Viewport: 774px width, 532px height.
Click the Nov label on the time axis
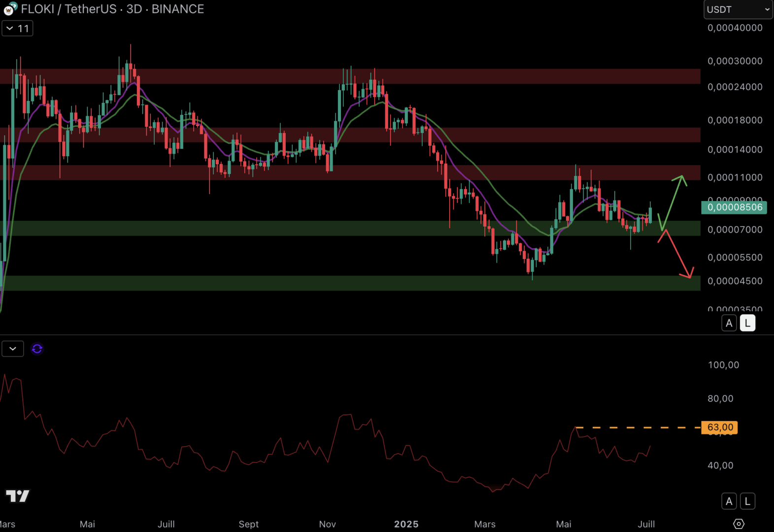327,524
